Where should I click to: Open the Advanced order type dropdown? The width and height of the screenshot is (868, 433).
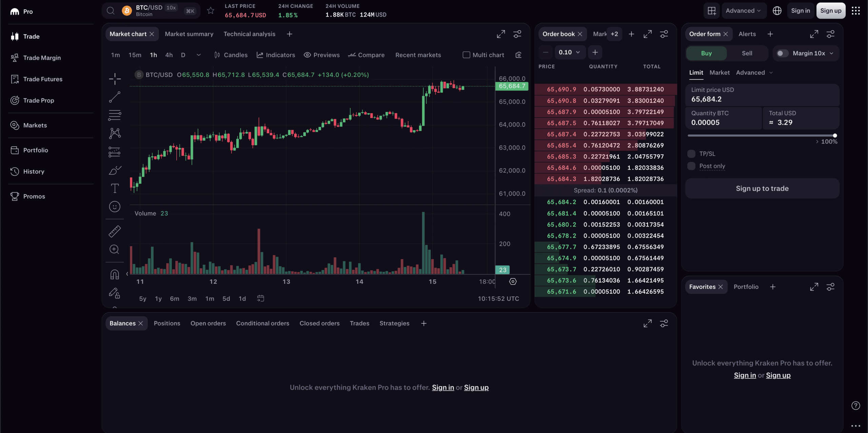point(754,73)
